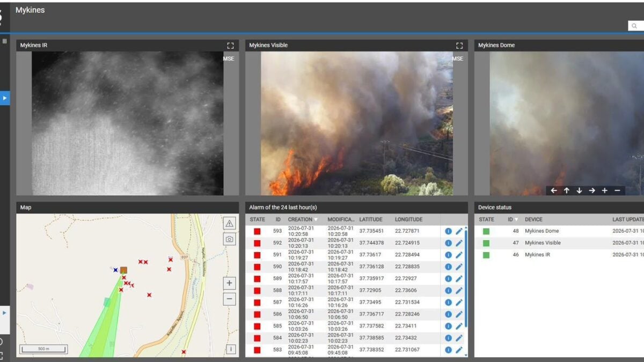The image size is (644, 362).
Task: Expand Mykines Visible view to fullscreen
Action: point(459,46)
